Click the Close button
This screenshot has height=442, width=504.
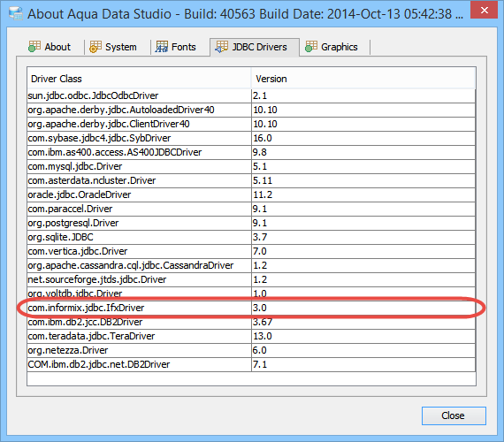coord(454,415)
